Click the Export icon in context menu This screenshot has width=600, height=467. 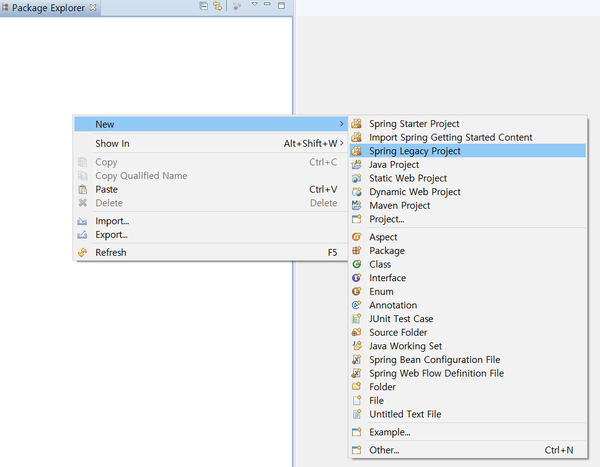point(82,235)
